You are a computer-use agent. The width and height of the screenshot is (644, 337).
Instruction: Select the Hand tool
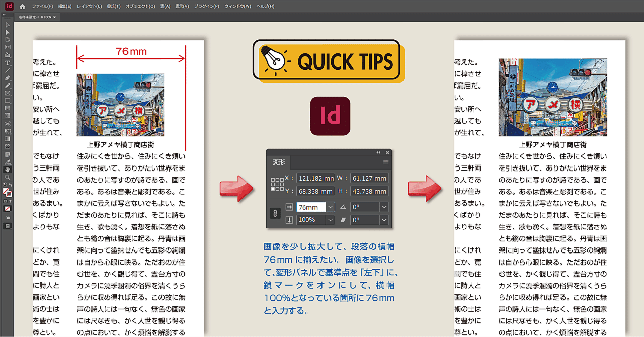click(7, 170)
